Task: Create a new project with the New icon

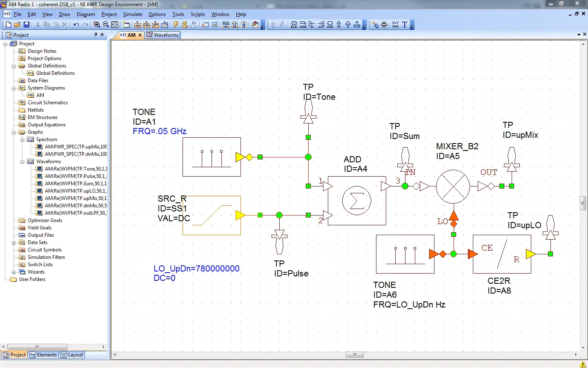Action: (x=8, y=25)
